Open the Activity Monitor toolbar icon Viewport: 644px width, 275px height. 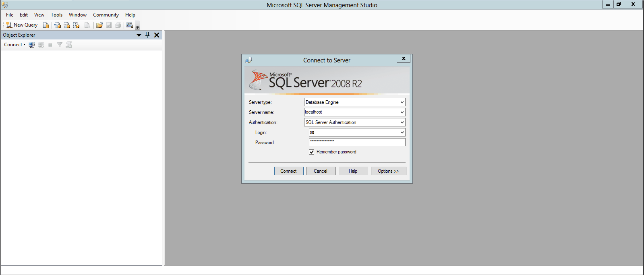click(x=130, y=25)
